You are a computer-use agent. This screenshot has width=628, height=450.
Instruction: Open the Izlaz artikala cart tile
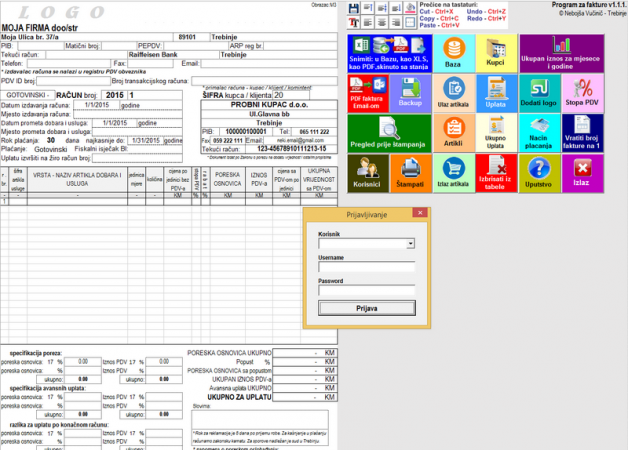pos(454,173)
